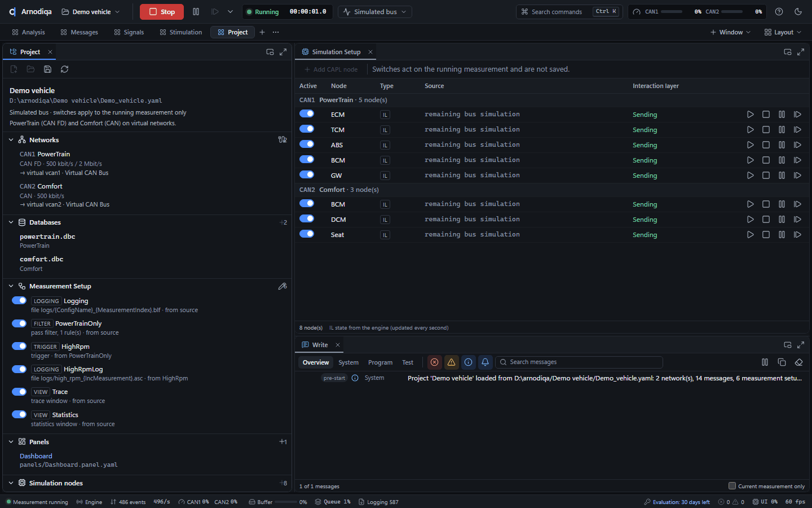The height and width of the screenshot is (508, 812).
Task: Toggle off the HighRpm trigger
Action: click(19, 347)
